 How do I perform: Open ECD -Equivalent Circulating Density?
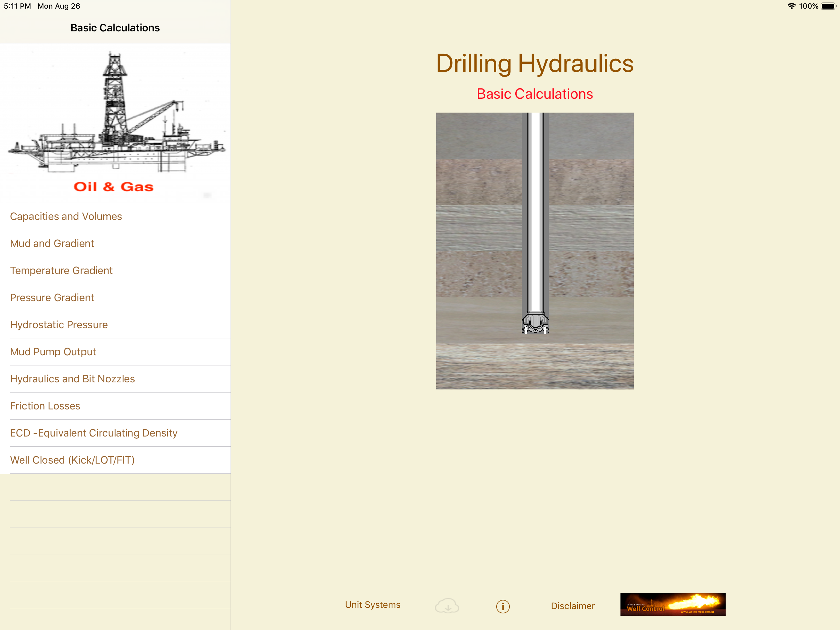click(x=94, y=433)
